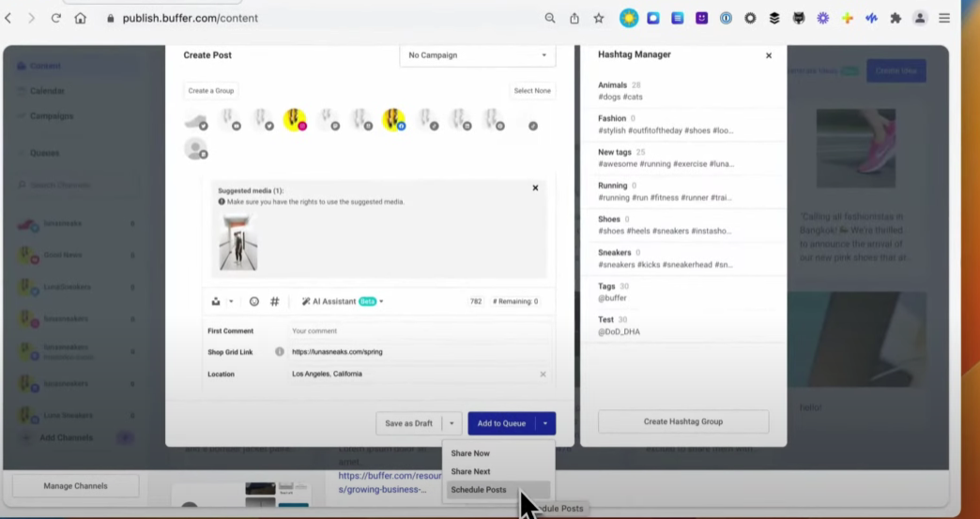
Task: Expand the Save as Draft dropdown arrow
Action: pos(452,423)
